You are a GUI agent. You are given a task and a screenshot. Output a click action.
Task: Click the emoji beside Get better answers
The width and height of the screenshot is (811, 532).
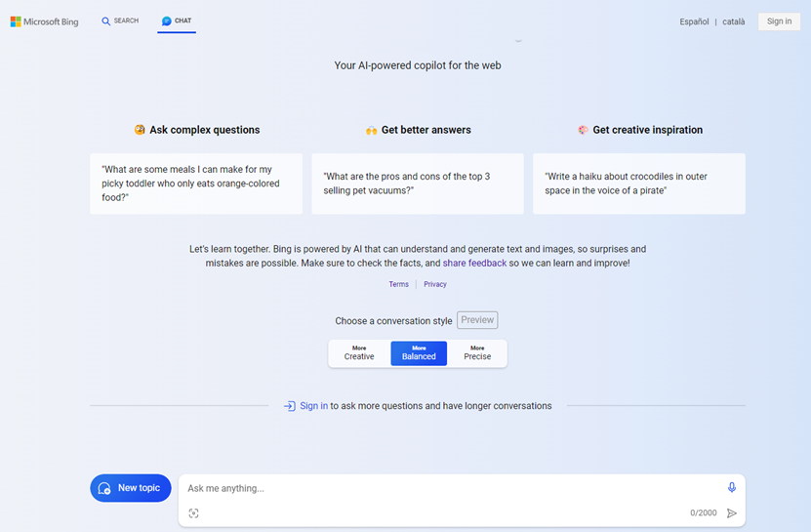point(371,130)
